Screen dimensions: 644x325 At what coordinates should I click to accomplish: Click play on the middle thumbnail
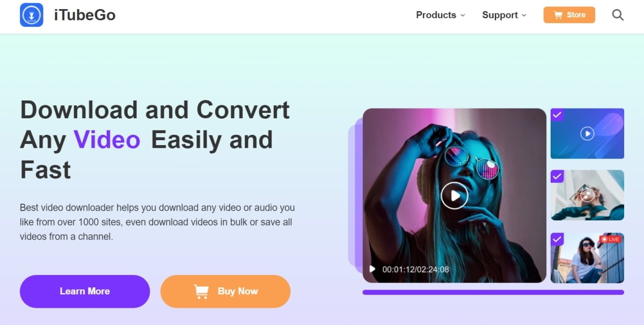(587, 195)
